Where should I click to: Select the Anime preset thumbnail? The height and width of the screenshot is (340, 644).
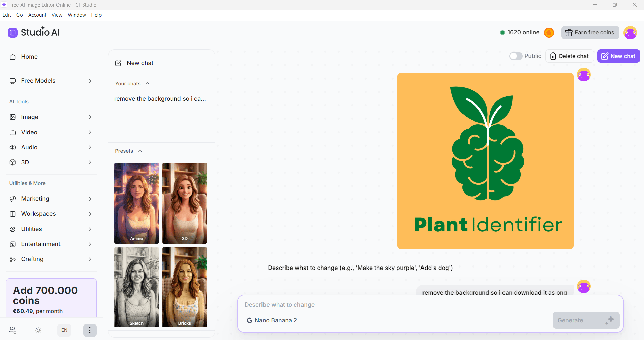pos(136,203)
